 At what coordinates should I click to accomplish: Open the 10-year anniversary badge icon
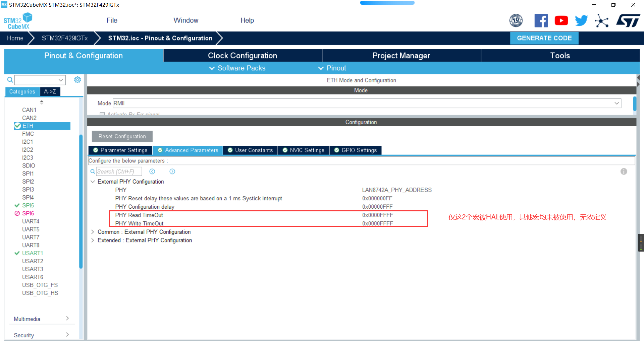coord(516,21)
